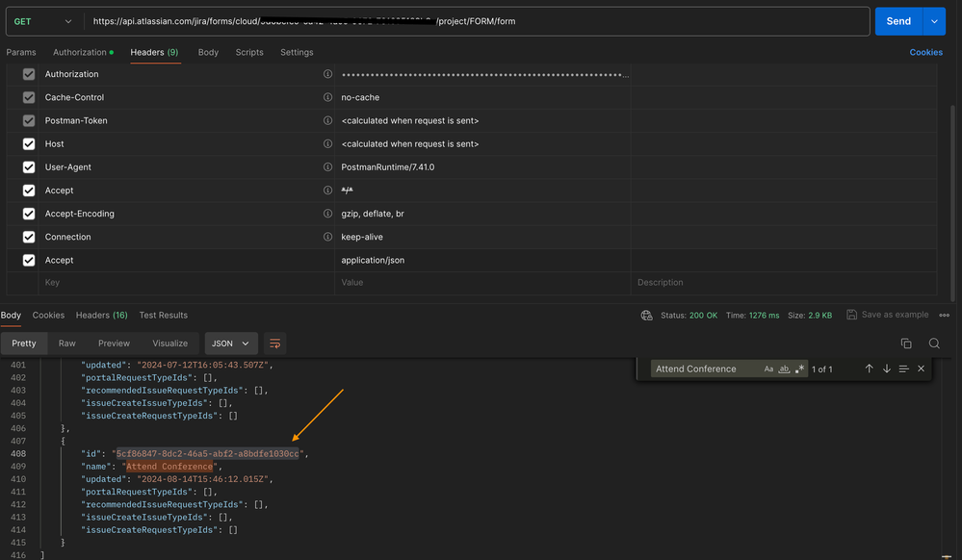Close the Attend Conference search bar
Image resolution: width=962 pixels, height=560 pixels.
(x=921, y=368)
